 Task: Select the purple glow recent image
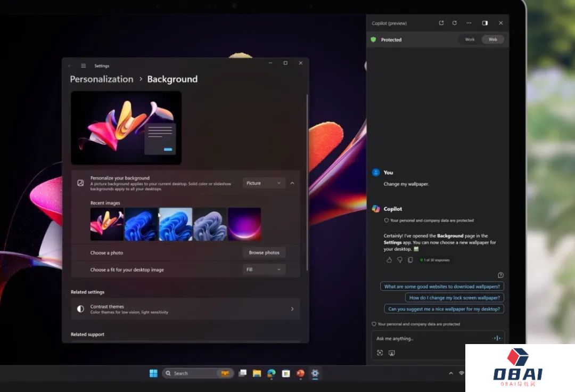click(244, 224)
